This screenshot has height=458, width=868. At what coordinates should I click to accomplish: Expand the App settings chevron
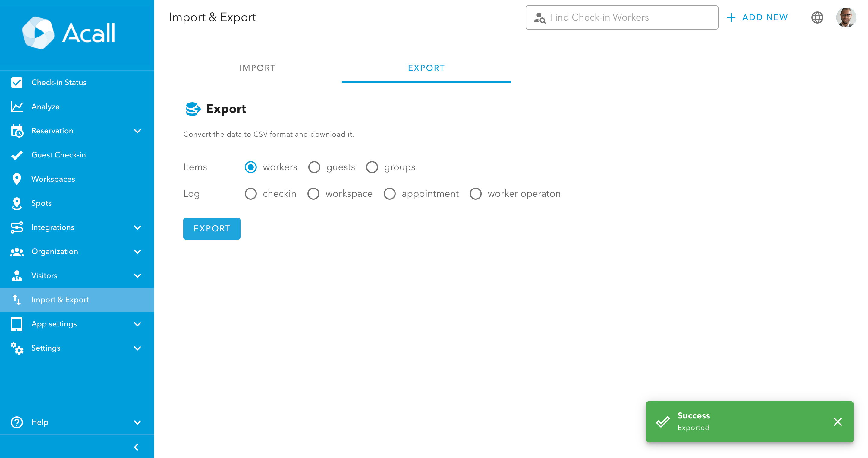click(137, 324)
